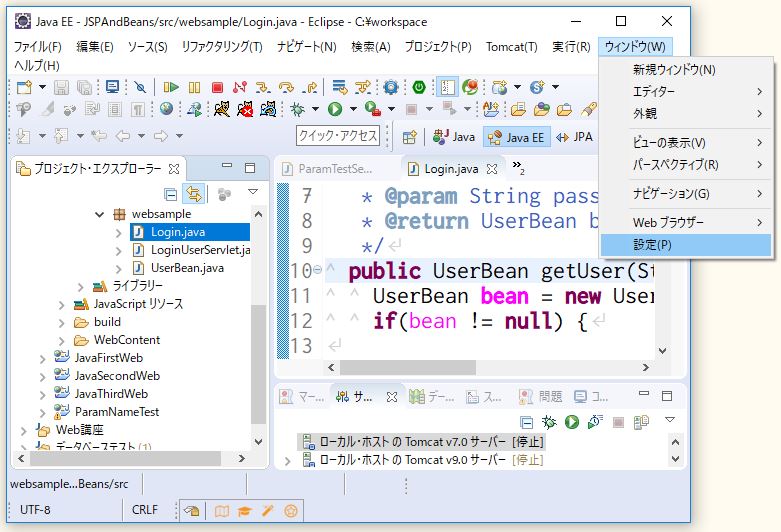Click the green Run button in main toolbar
Viewport: 781px width, 532px height.
(335, 109)
